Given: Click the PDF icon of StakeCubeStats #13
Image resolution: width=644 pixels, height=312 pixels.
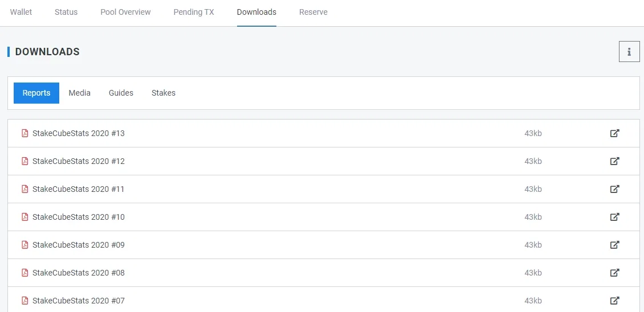Looking at the screenshot, I should coord(25,133).
